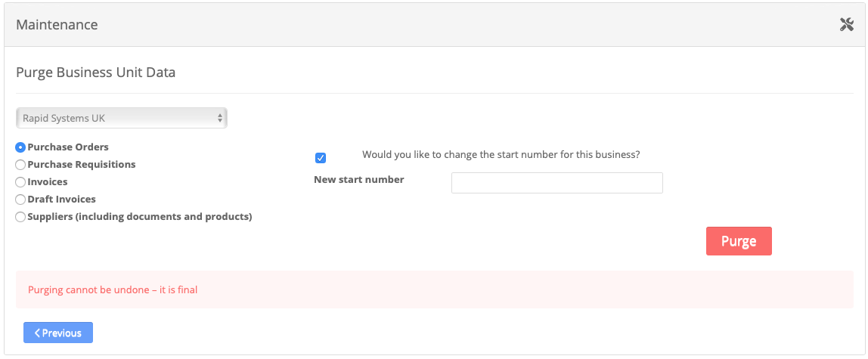Click the Maintenance panel header title
This screenshot has height=359, width=868.
point(57,25)
